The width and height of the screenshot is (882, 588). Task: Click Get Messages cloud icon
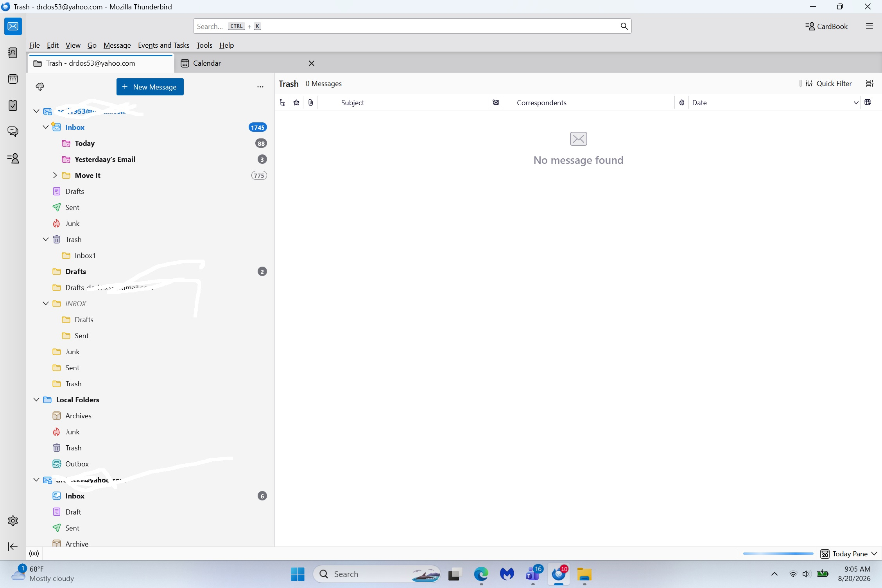click(x=40, y=87)
